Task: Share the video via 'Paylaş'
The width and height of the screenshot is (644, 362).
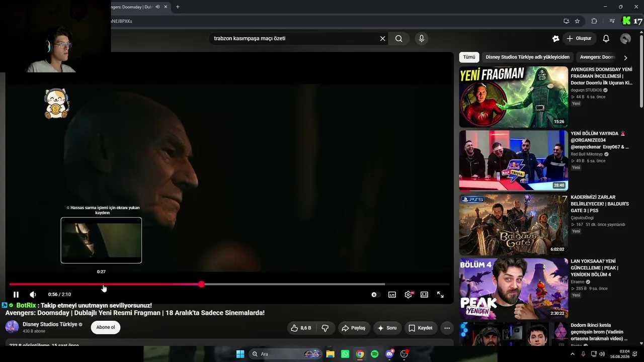Action: 354,328
